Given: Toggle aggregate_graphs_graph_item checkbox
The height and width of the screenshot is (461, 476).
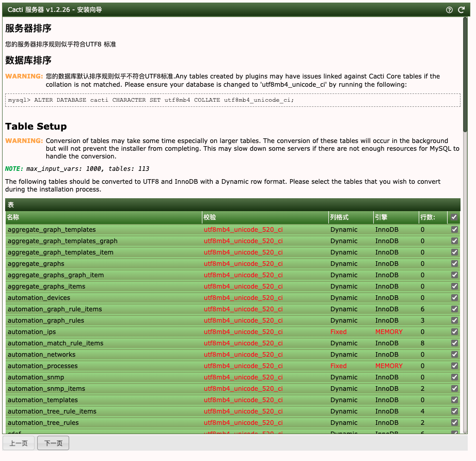Looking at the screenshot, I should (x=454, y=275).
